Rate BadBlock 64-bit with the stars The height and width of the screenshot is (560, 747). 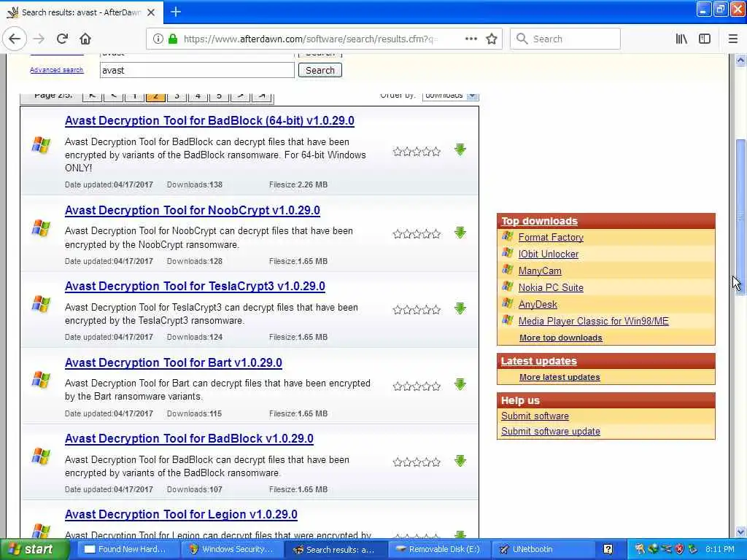click(x=417, y=152)
